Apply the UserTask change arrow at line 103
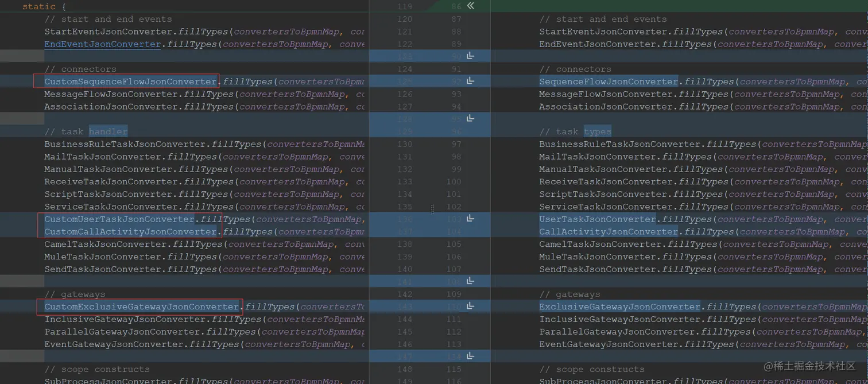 (x=470, y=219)
